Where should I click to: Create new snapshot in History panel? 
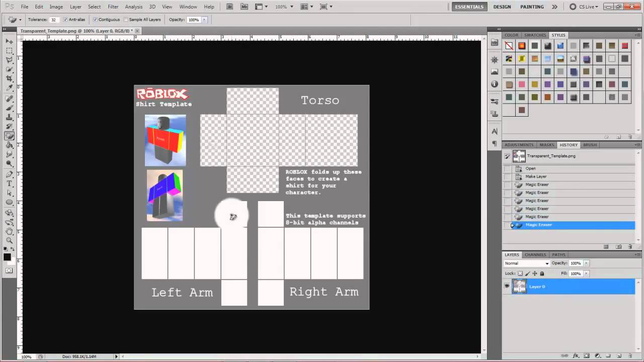pyautogui.click(x=618, y=247)
